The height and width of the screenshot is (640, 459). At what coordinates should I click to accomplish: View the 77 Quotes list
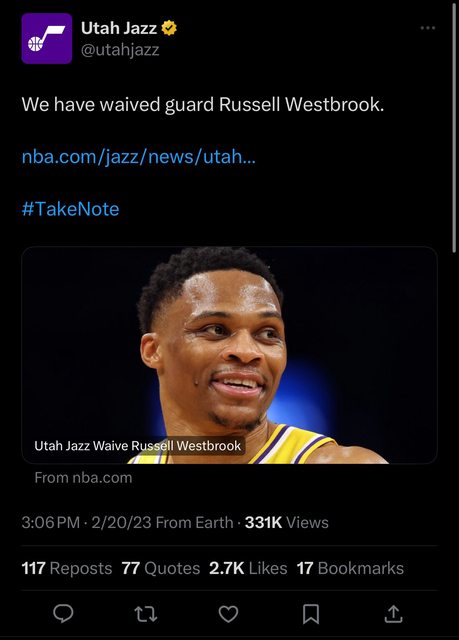click(x=161, y=568)
